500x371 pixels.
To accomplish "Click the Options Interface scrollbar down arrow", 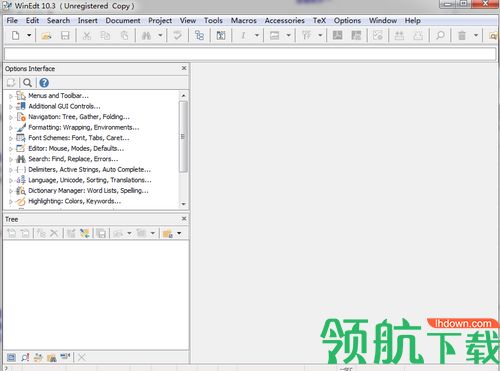I will [183, 204].
